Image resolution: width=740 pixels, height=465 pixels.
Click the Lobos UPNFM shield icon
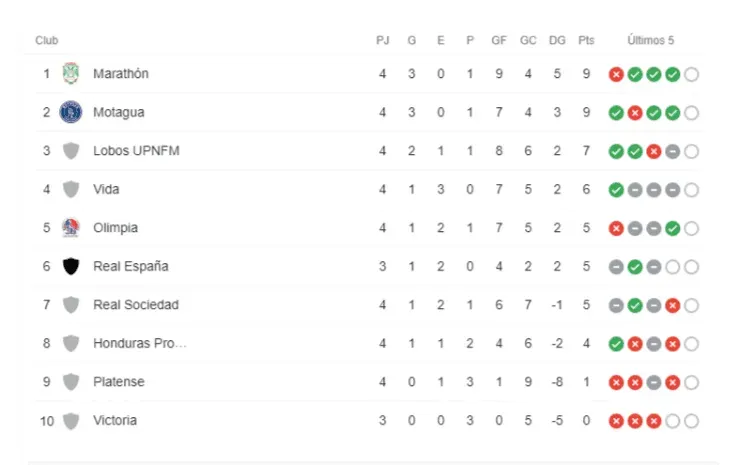[70, 151]
